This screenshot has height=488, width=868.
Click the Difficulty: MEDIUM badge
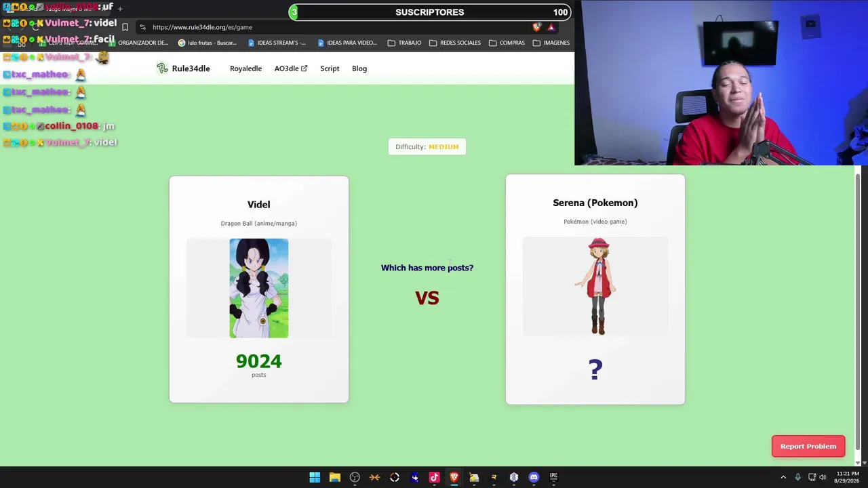pyautogui.click(x=427, y=146)
